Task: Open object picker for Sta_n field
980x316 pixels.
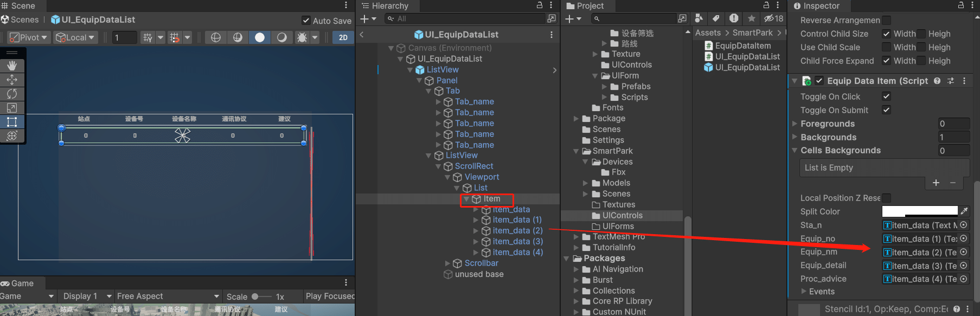Action: tap(964, 225)
